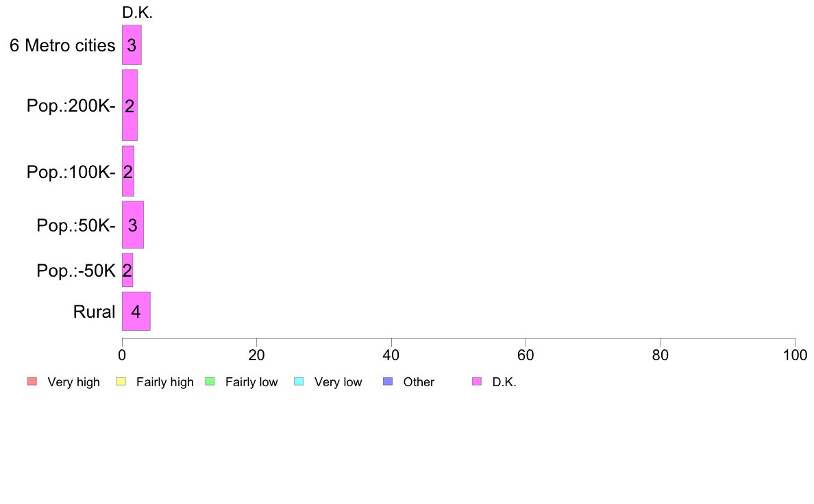Click the Fairly high yellow legend swatch
Image resolution: width=814 pixels, height=504 pixels.
tap(121, 381)
